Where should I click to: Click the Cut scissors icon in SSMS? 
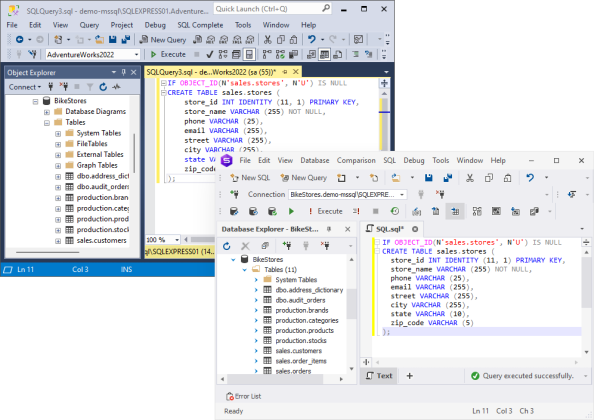268,39
